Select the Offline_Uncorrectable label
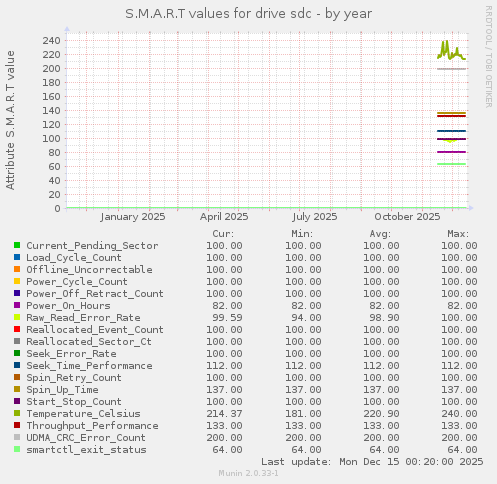 89,270
